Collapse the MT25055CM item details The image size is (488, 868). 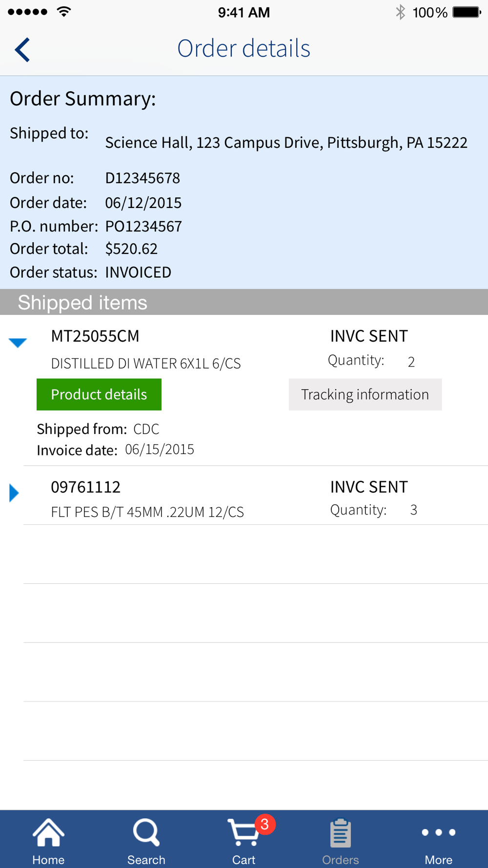click(18, 343)
